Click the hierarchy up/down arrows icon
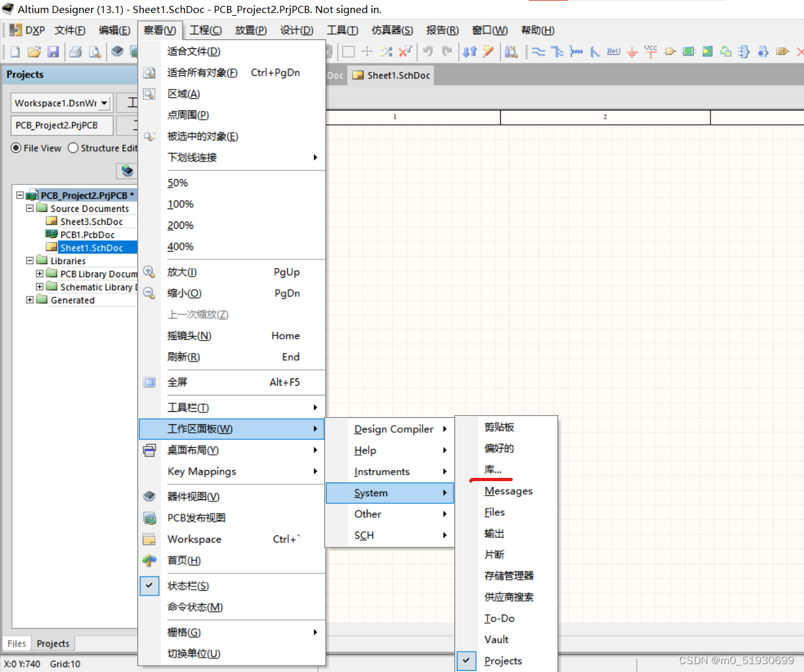 470,52
